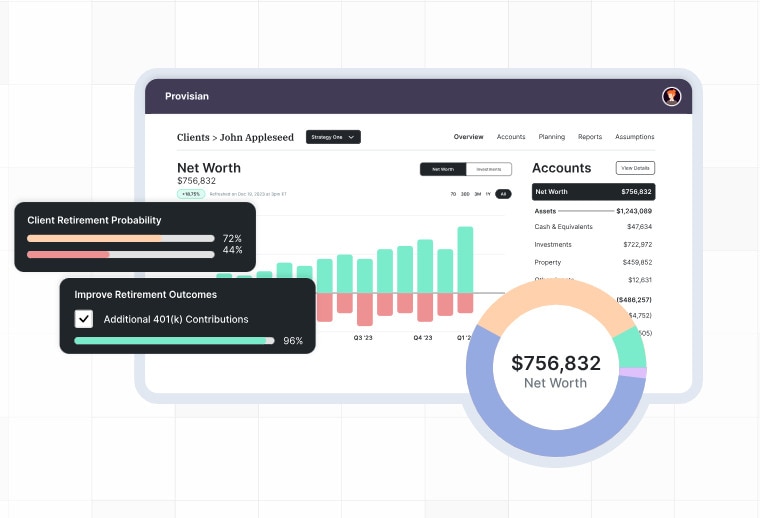Click the +16.75% change badge
This screenshot has width=760, height=518.
[191, 194]
